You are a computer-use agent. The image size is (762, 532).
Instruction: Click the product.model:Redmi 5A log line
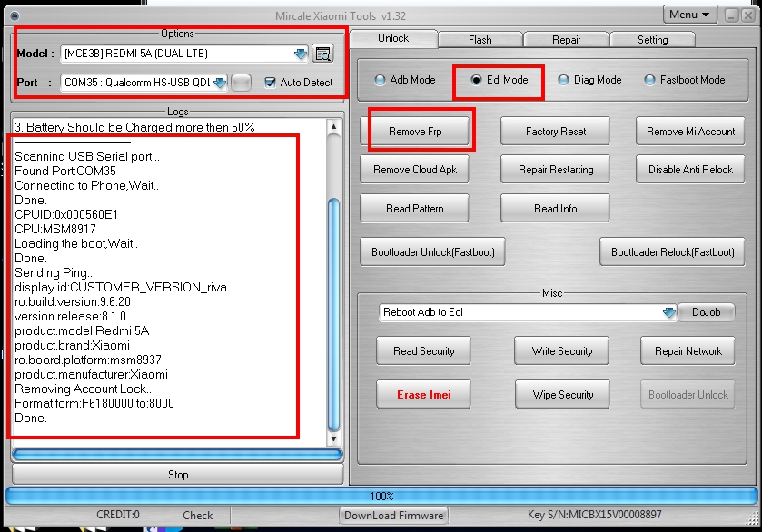82,330
